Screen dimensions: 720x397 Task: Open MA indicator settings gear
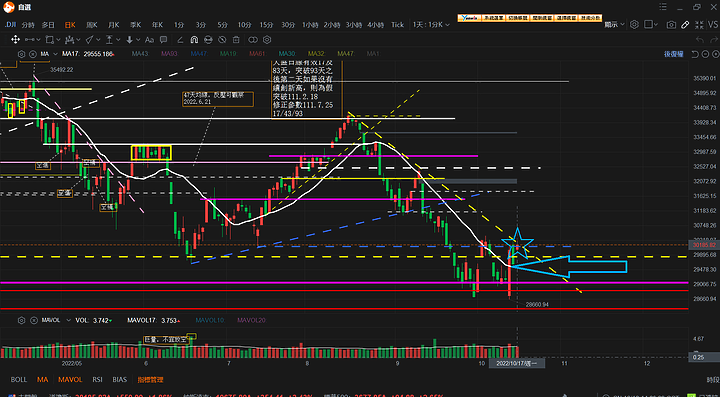tap(21, 54)
